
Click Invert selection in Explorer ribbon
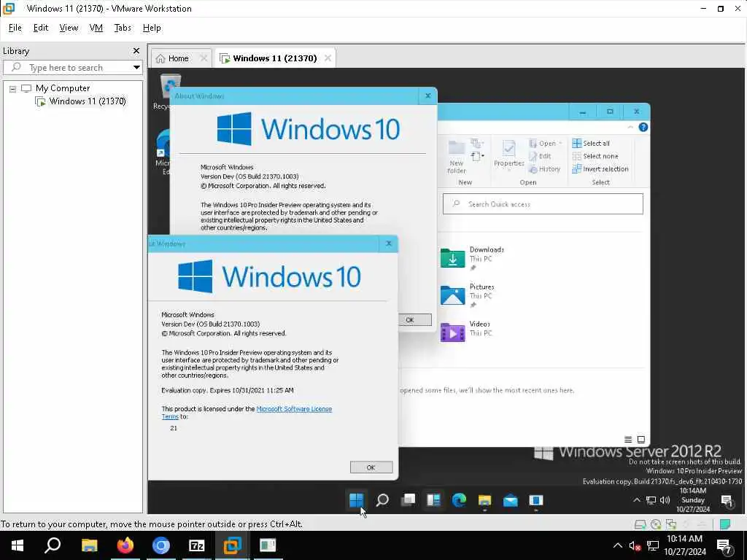600,169
